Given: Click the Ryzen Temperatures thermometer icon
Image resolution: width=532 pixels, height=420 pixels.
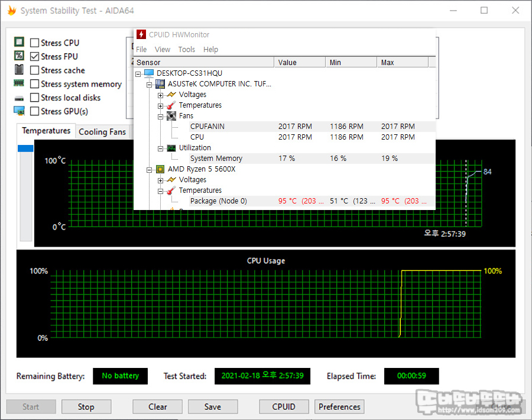Looking at the screenshot, I should (171, 190).
